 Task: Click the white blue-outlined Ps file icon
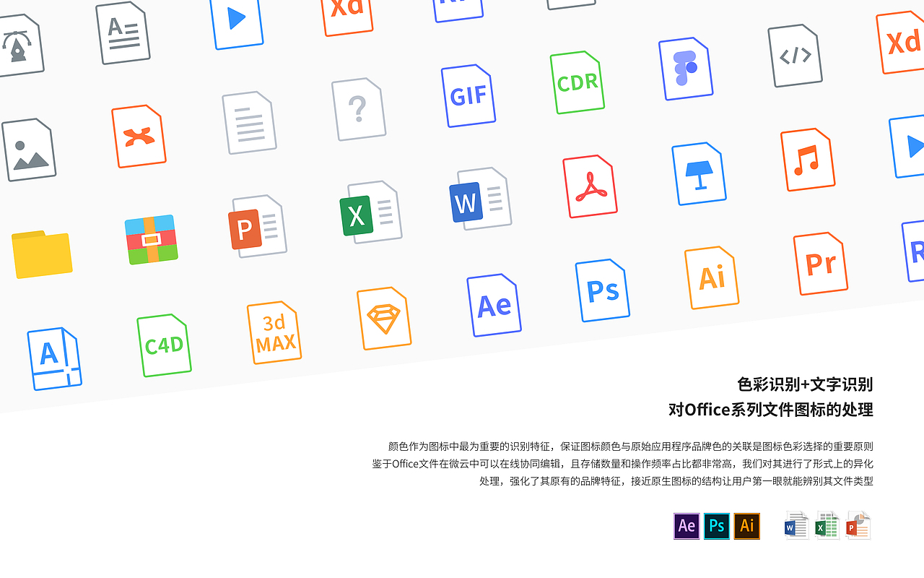tap(603, 290)
